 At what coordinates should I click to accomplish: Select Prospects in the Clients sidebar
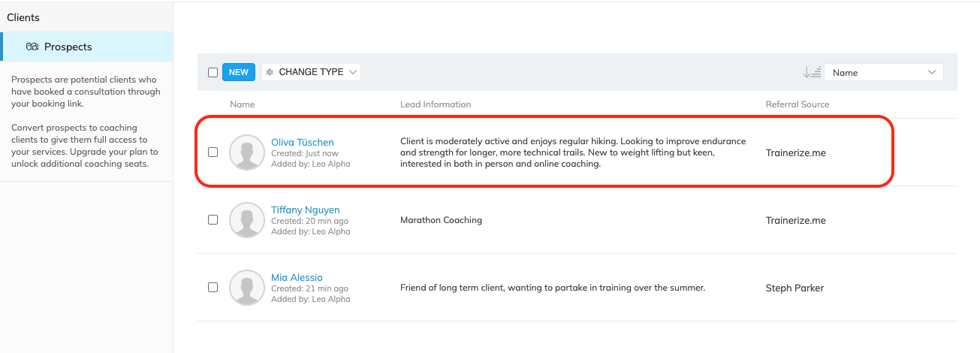point(68,47)
